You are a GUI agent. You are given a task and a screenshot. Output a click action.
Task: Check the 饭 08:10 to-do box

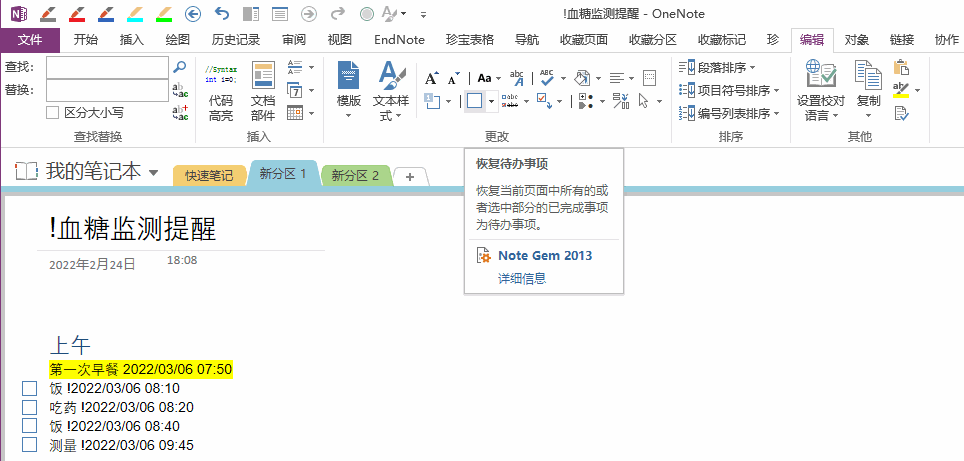coord(30,388)
